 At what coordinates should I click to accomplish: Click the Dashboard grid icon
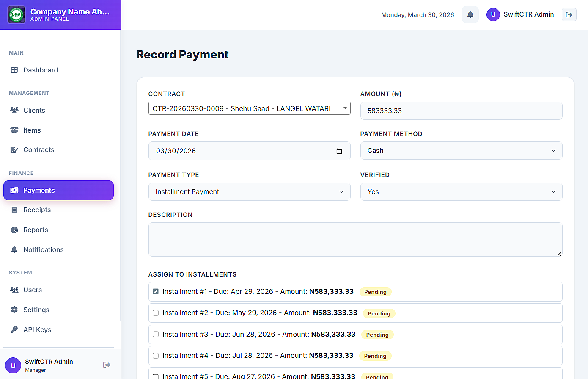pos(14,70)
